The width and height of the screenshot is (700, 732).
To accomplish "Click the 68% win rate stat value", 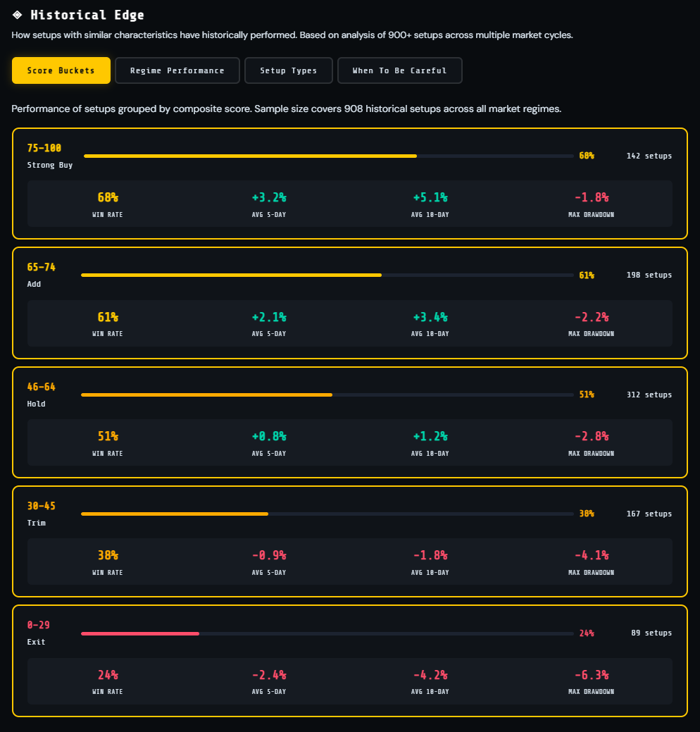I will 108,197.
